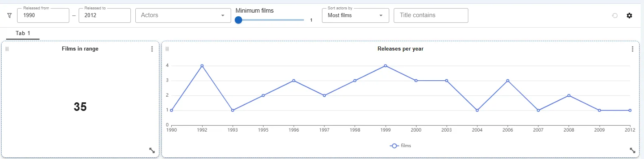Click the 1990 data point on chart
This screenshot has height=159, width=644.
pos(172,110)
